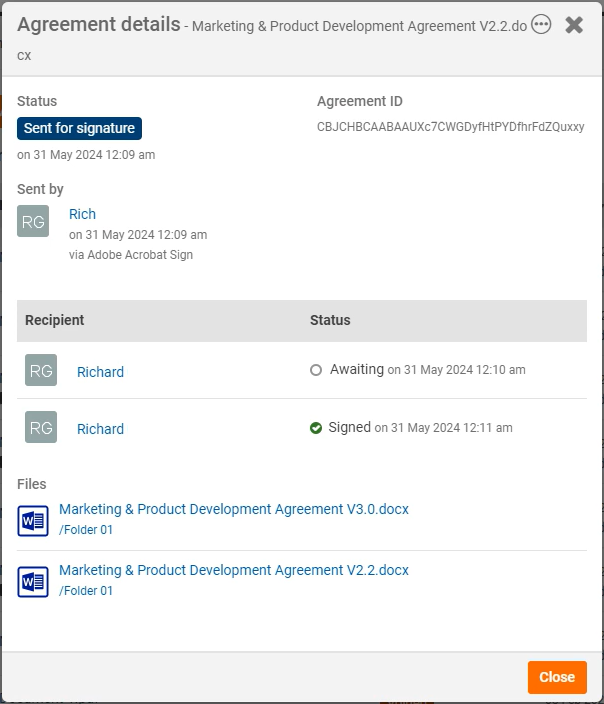Click the avatar of the Richard who signed
The image size is (604, 704).
click(x=41, y=428)
